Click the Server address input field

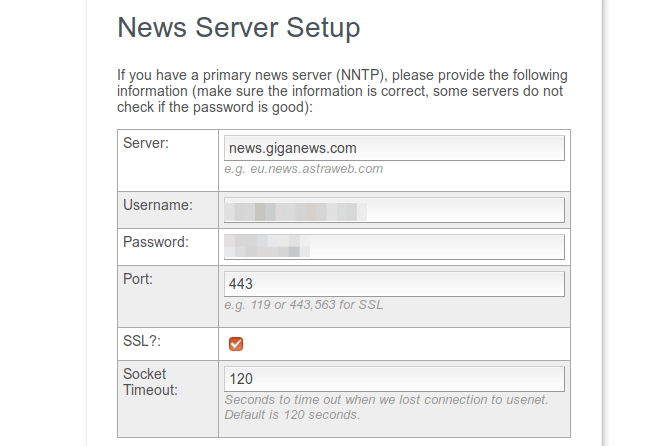(394, 148)
